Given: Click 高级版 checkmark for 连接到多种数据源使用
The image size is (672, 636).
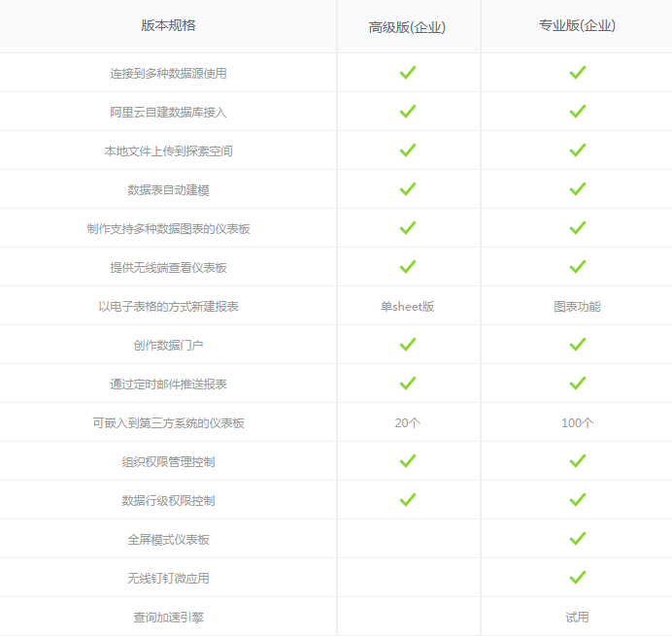Looking at the screenshot, I should click(408, 73).
